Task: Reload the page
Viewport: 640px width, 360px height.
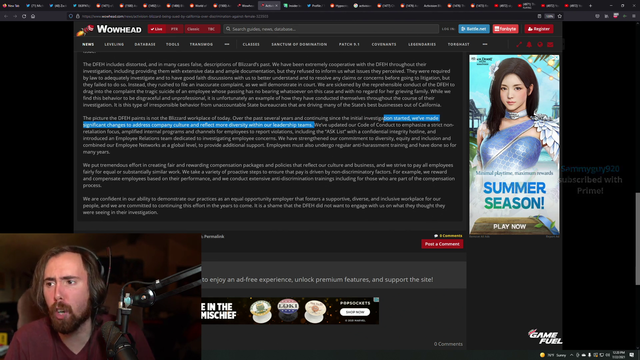Action: (x=24, y=16)
